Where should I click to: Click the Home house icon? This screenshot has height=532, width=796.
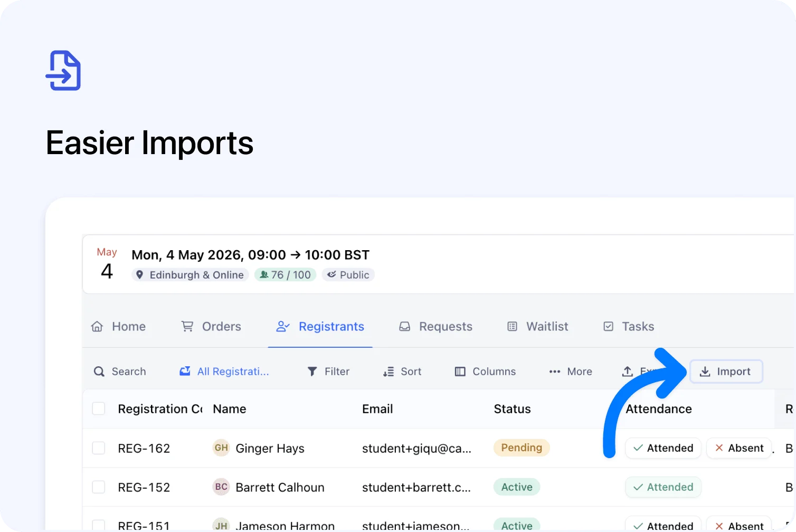[x=97, y=327]
